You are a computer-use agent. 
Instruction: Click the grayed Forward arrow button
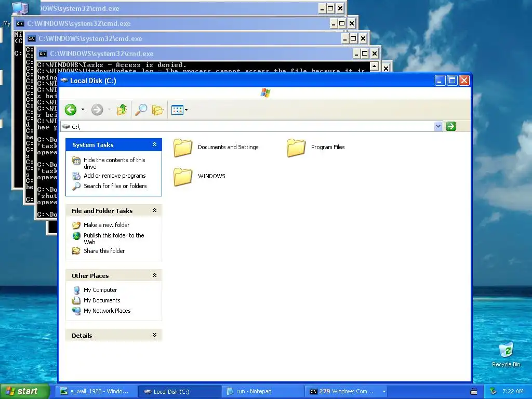[97, 110]
